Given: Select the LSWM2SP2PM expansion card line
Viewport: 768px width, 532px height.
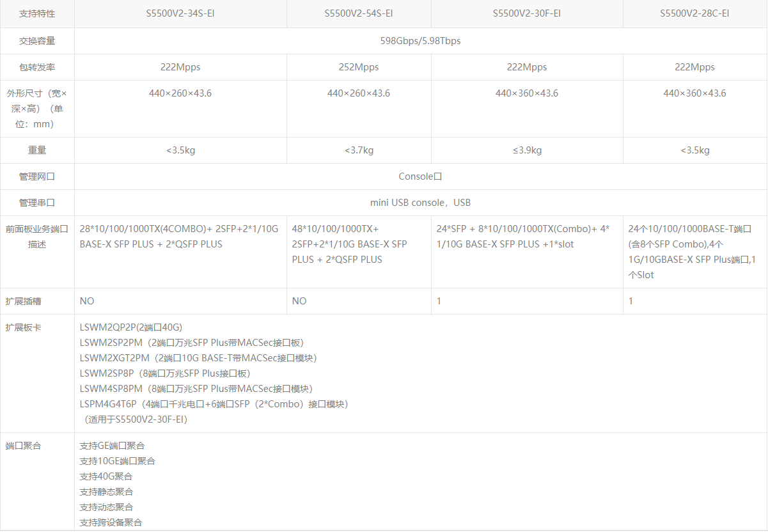Looking at the screenshot, I should click(192, 343).
